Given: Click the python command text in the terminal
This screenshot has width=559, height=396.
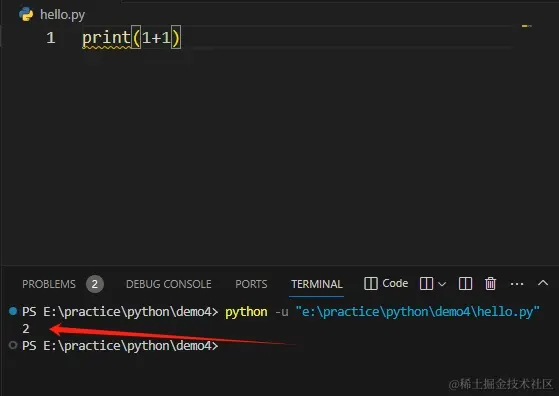Looking at the screenshot, I should (x=246, y=312).
